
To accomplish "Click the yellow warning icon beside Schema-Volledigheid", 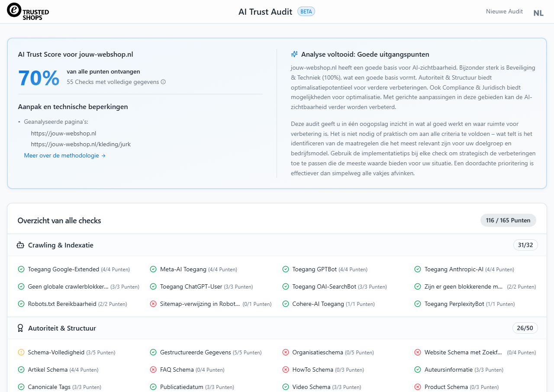I will click(x=21, y=353).
